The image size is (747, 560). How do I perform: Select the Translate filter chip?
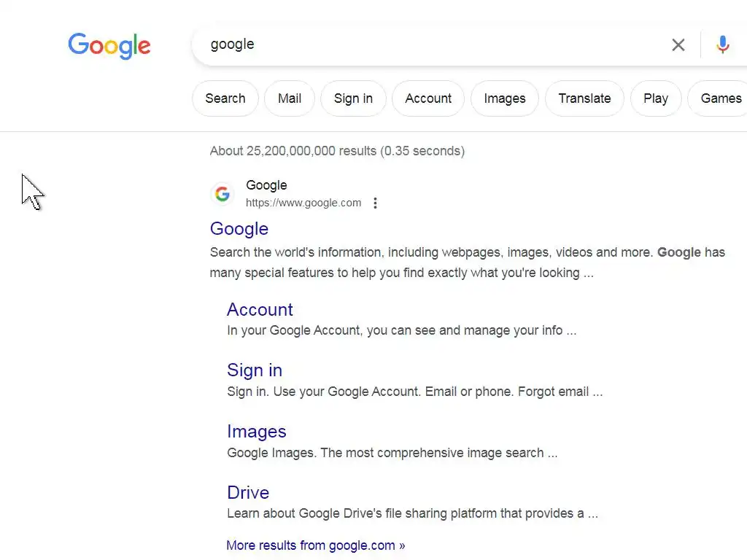coord(584,98)
